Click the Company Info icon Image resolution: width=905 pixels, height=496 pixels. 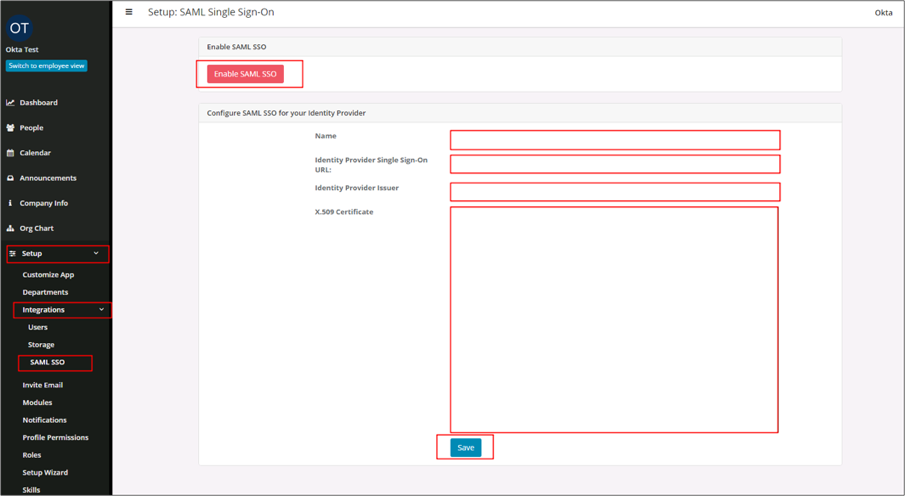(x=11, y=203)
